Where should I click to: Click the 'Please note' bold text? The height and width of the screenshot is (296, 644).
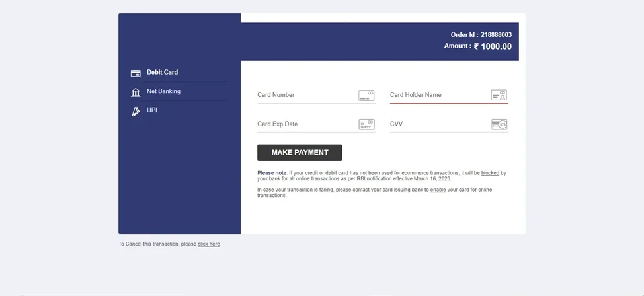pos(272,173)
